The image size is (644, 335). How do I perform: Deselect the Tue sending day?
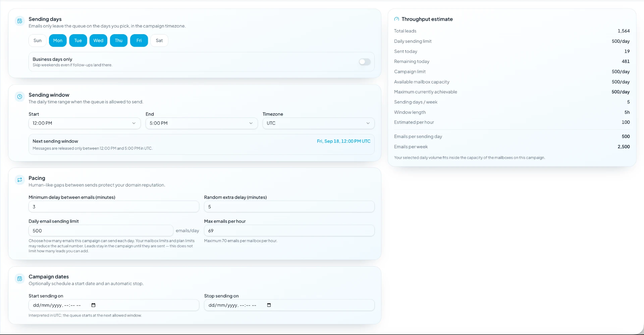point(78,41)
